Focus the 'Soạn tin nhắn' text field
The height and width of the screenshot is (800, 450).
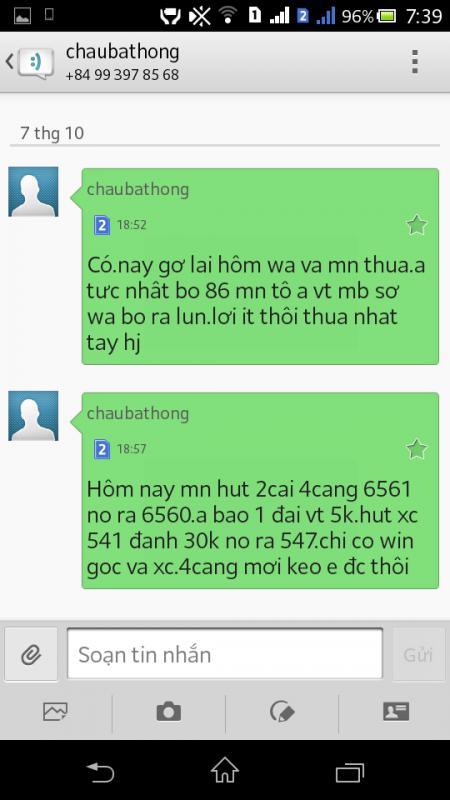[224, 654]
